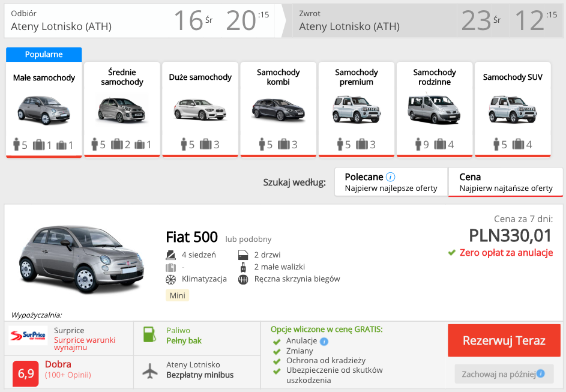Click the Rezerwuj Teraz button
The width and height of the screenshot is (566, 392).
[504, 340]
